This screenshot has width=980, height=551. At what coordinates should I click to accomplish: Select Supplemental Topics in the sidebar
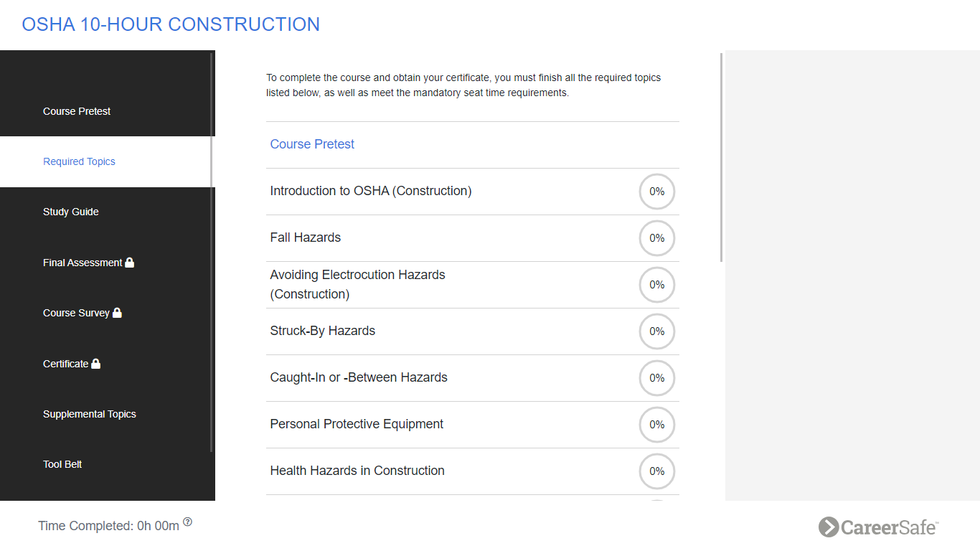click(x=89, y=414)
